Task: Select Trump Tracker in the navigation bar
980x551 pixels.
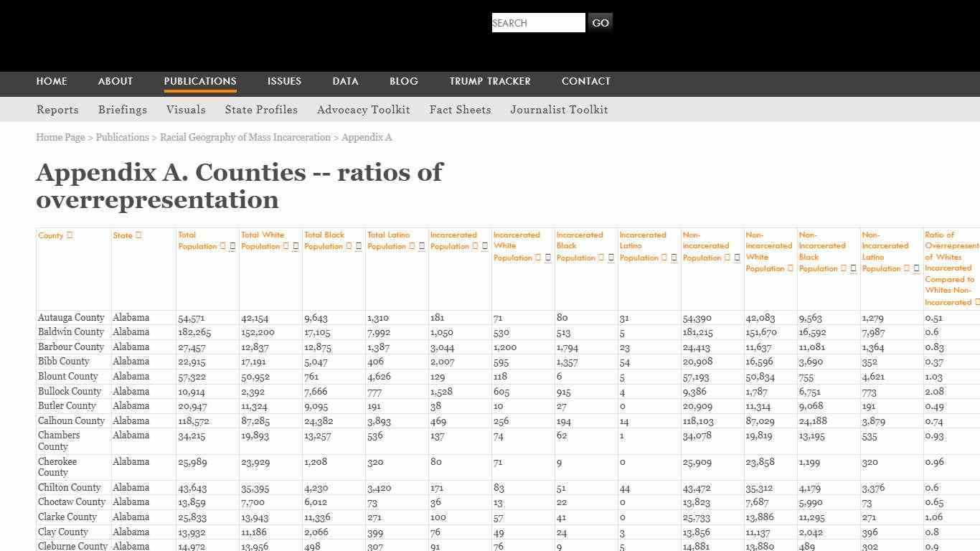Action: [490, 81]
